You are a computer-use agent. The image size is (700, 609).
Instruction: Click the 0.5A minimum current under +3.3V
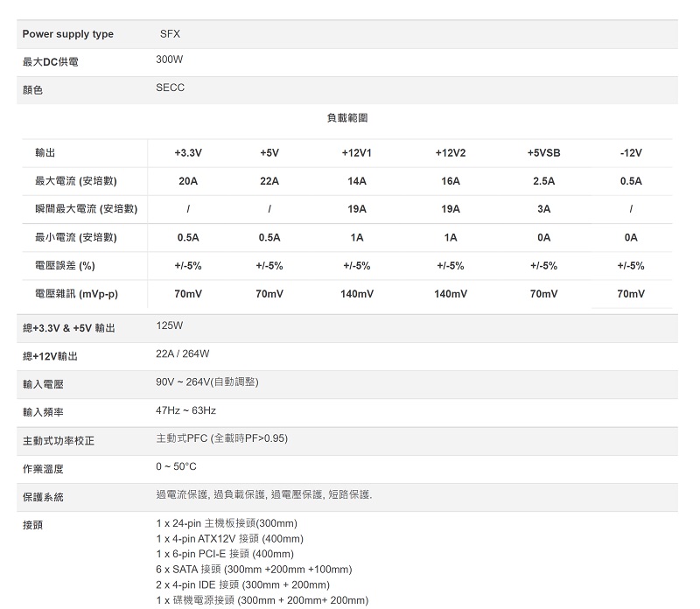188,237
